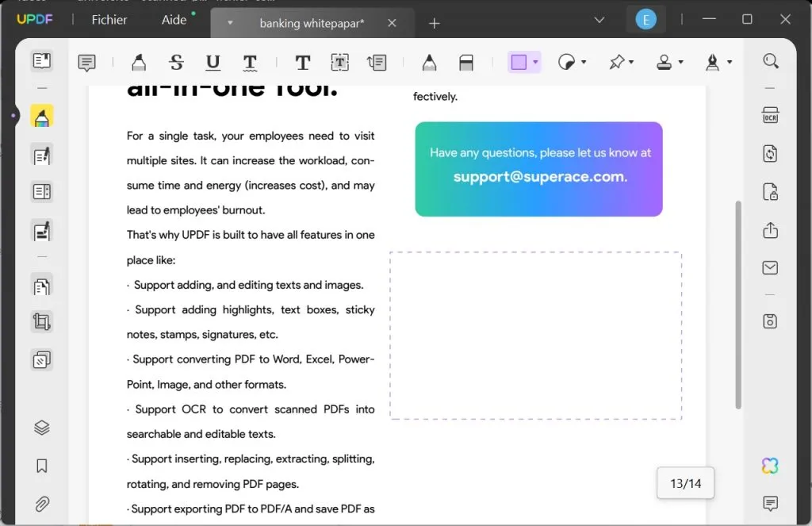Expand the Signature pen dropdown
The width and height of the screenshot is (812, 526).
pyautogui.click(x=730, y=62)
